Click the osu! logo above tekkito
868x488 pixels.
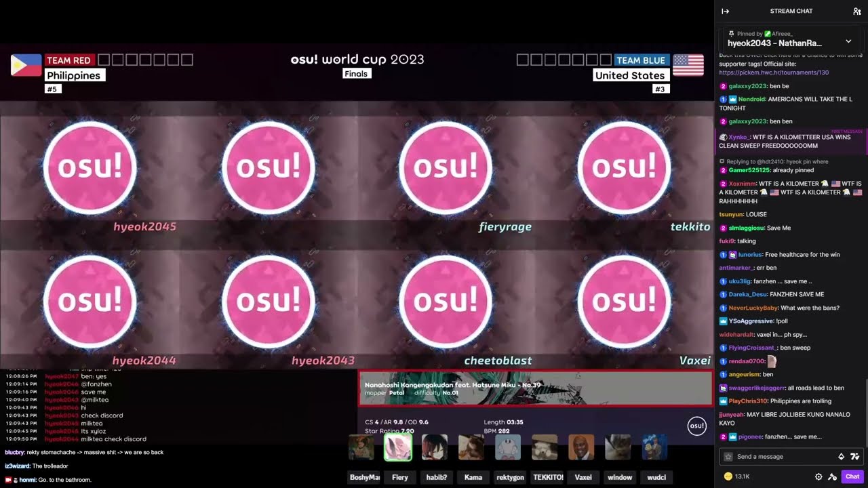click(624, 168)
